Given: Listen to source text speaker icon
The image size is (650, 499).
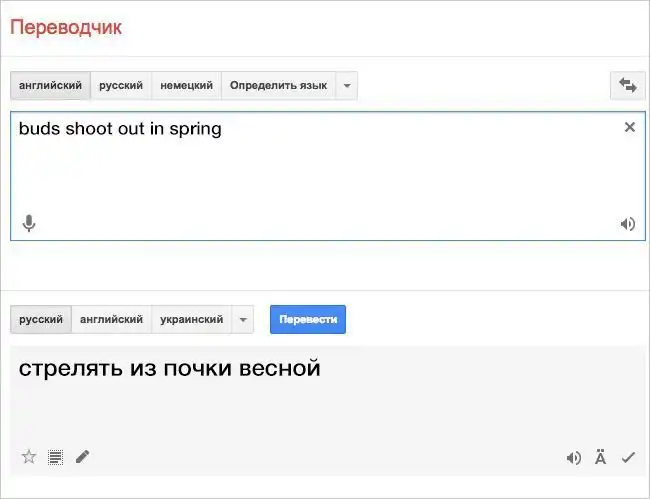Looking at the screenshot, I should [x=627, y=224].
